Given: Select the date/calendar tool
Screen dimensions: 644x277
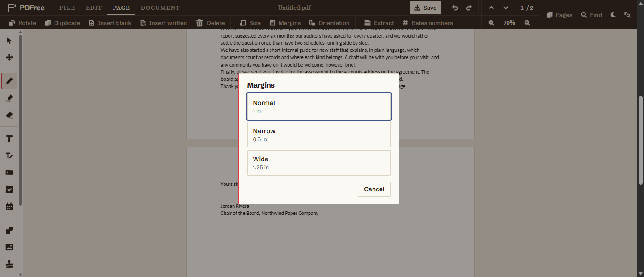Looking at the screenshot, I should coord(9,206).
